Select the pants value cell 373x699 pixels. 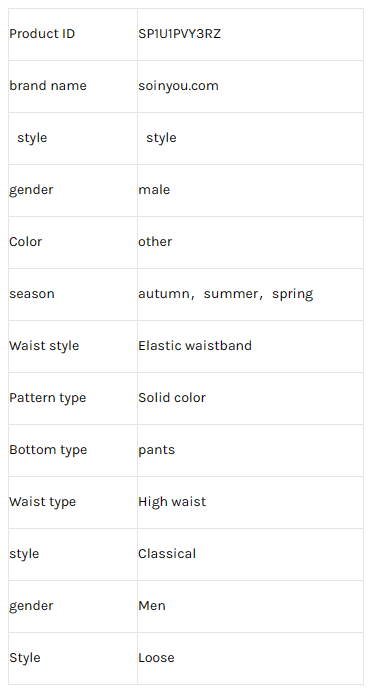tap(250, 450)
